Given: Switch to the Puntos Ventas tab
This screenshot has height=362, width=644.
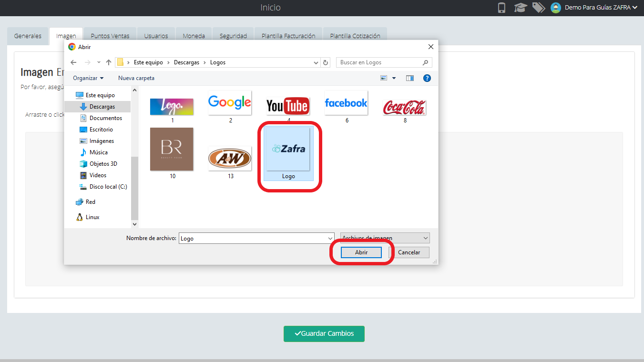Looking at the screenshot, I should (x=110, y=36).
